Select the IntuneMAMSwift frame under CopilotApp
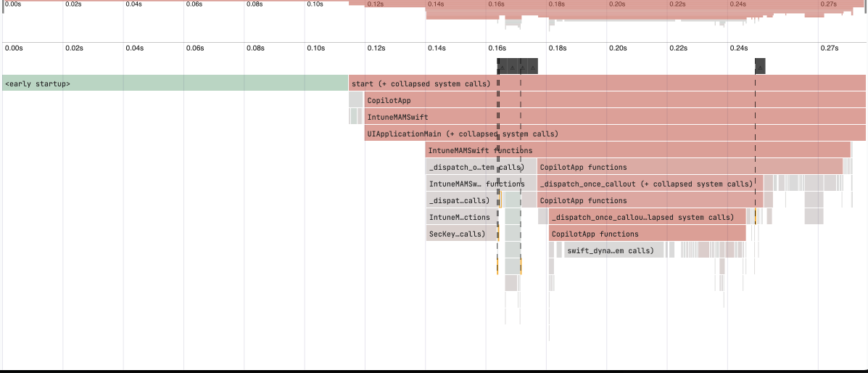Screen dimensions: 868x373 click(614, 117)
